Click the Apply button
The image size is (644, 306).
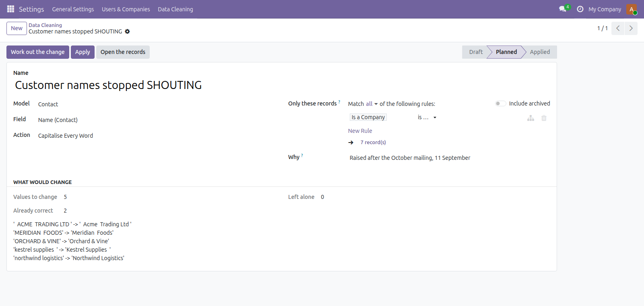coord(83,52)
